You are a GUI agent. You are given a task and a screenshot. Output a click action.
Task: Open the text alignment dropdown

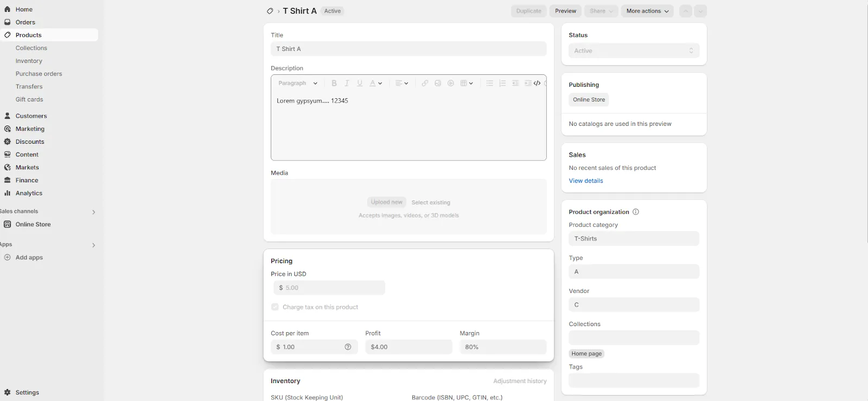pos(402,83)
